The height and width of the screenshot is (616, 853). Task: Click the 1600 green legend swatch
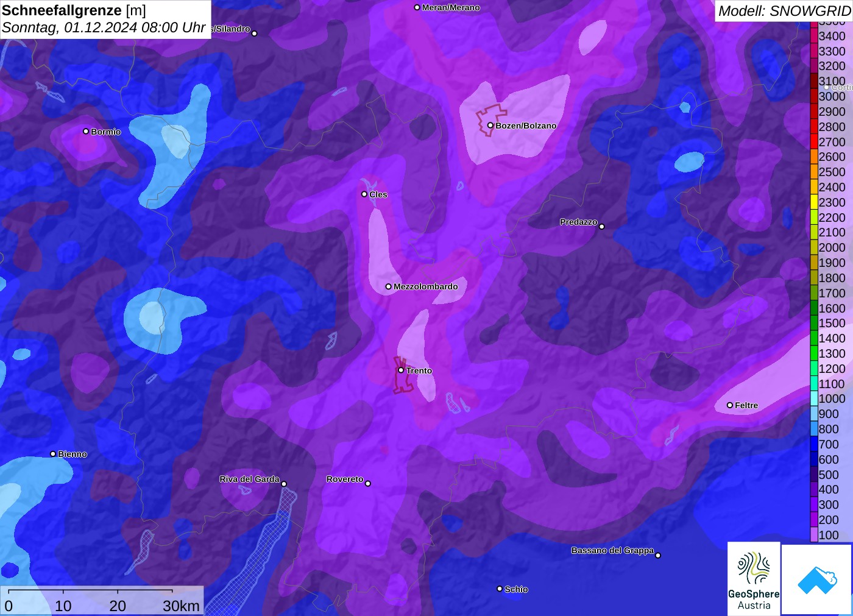pos(814,308)
